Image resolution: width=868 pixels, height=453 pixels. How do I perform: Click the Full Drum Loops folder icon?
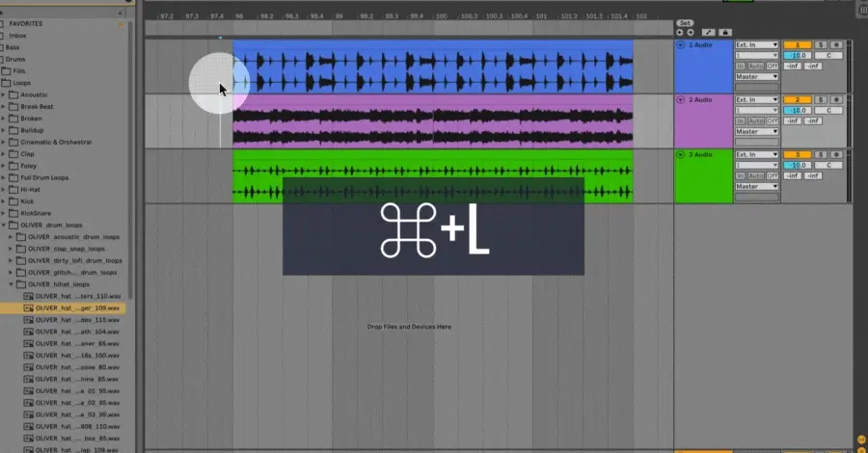pyautogui.click(x=14, y=177)
